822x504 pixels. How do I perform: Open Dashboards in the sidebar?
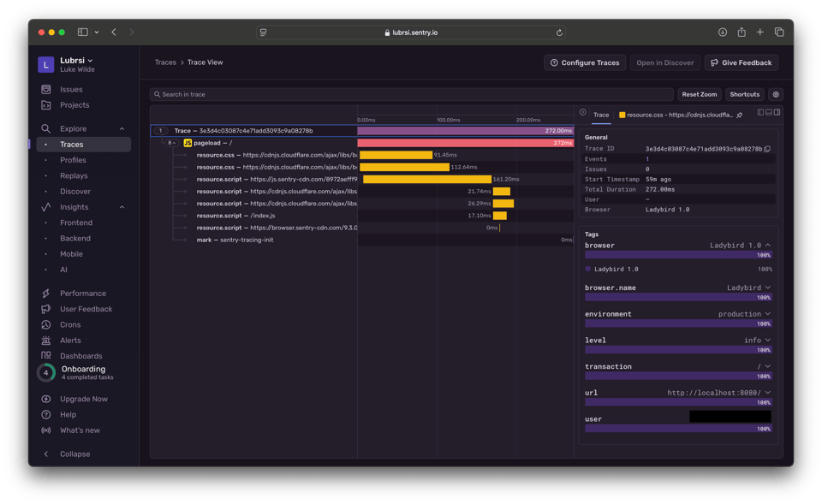click(x=80, y=356)
